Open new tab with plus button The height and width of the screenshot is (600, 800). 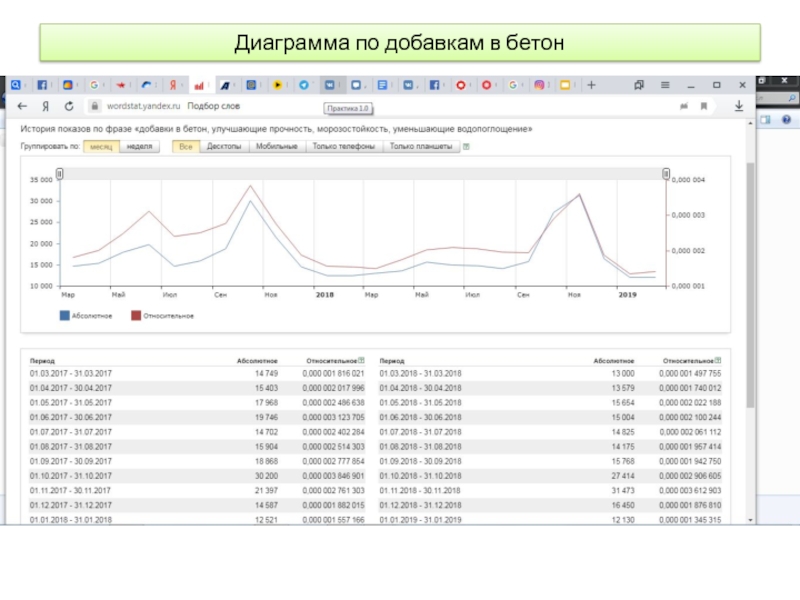(x=592, y=87)
